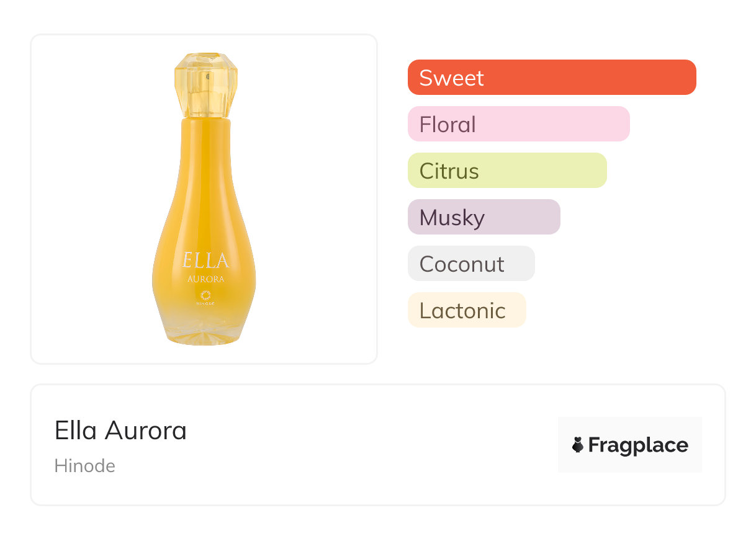
Task: Click the Hinode sun emblem on the bottle
Action: (x=206, y=295)
